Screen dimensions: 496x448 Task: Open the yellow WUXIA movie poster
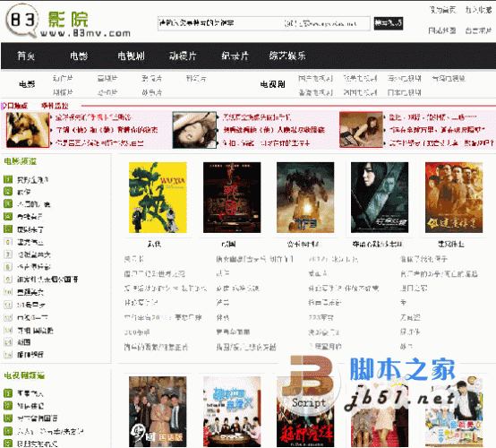(x=158, y=197)
